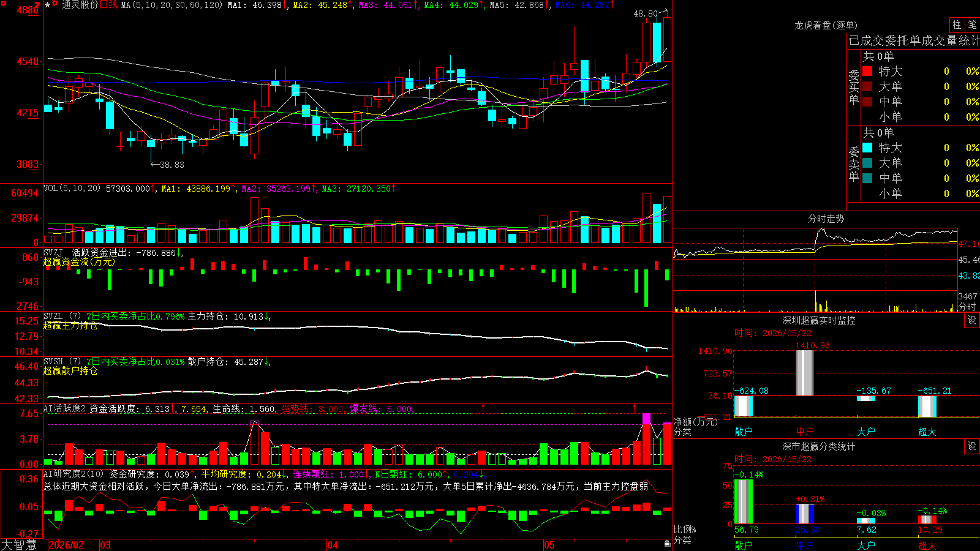Click the star favorite icon beside 通灵股份
Image resolution: width=980 pixels, height=551 pixels.
47,5
